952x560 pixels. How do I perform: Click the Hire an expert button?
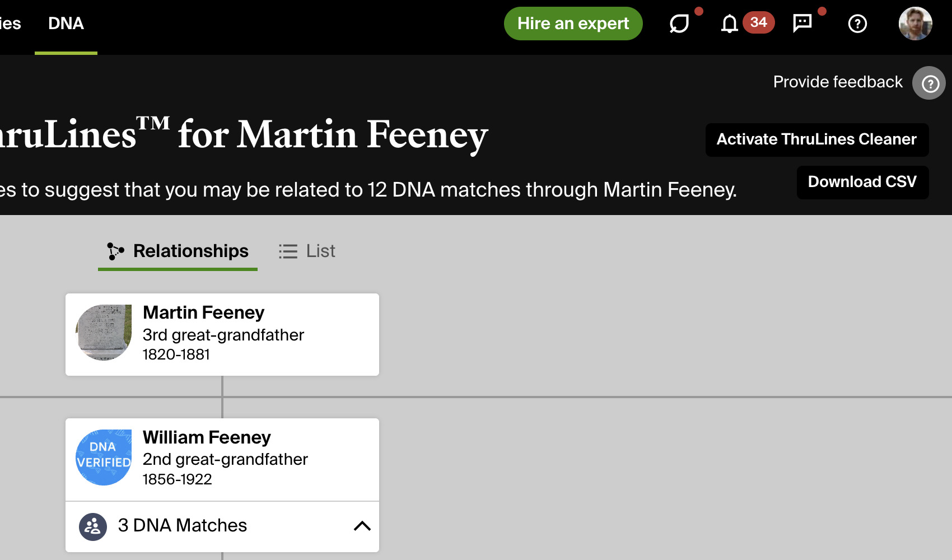click(x=573, y=24)
